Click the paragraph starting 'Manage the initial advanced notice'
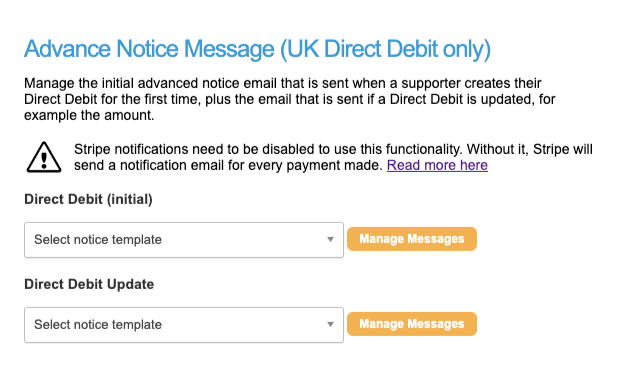The width and height of the screenshot is (619, 380). (x=290, y=99)
